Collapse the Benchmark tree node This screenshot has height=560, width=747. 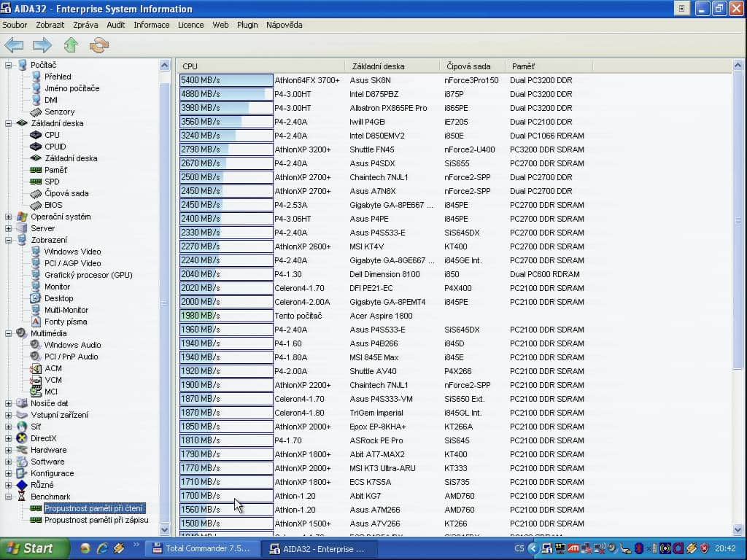pyautogui.click(x=9, y=497)
